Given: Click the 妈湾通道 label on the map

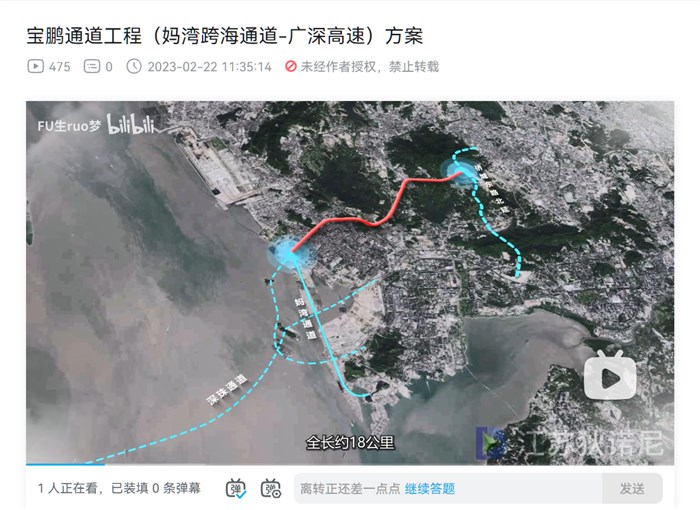Looking at the screenshot, I should coord(305,319).
